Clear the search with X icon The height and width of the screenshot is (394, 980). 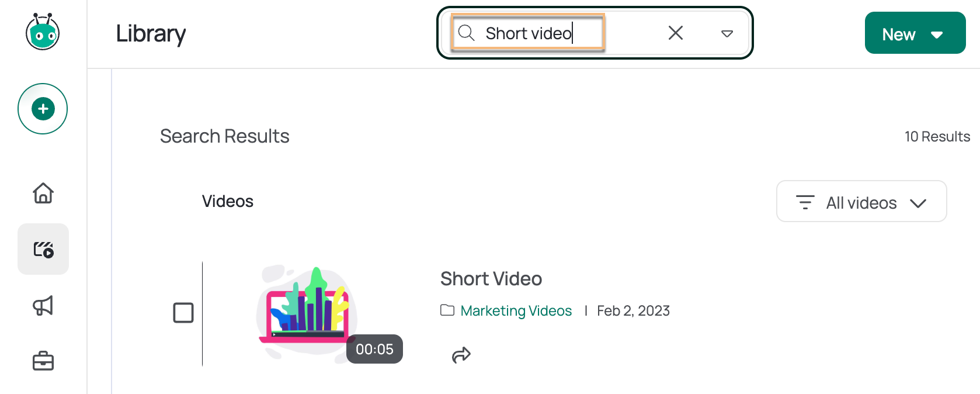[x=676, y=33]
